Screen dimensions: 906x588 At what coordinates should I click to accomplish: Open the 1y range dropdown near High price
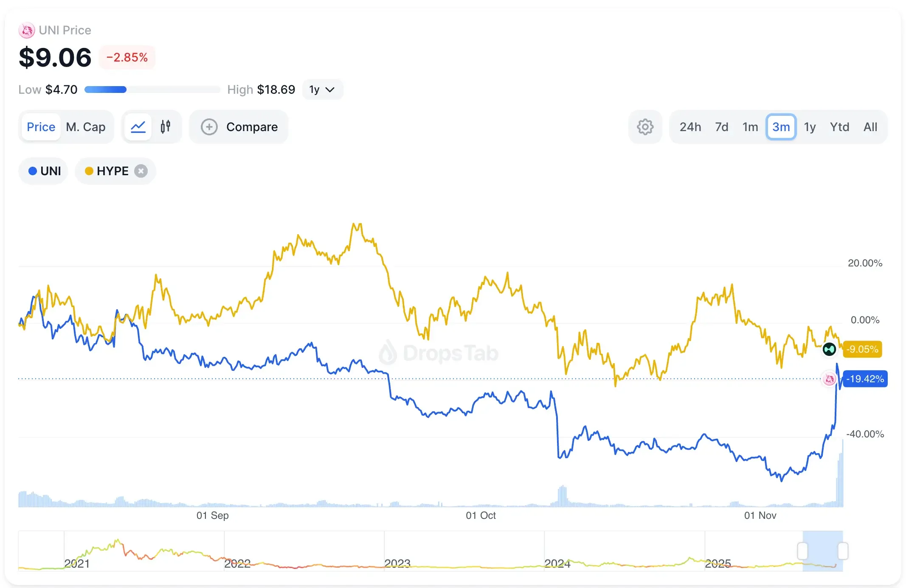tap(322, 90)
